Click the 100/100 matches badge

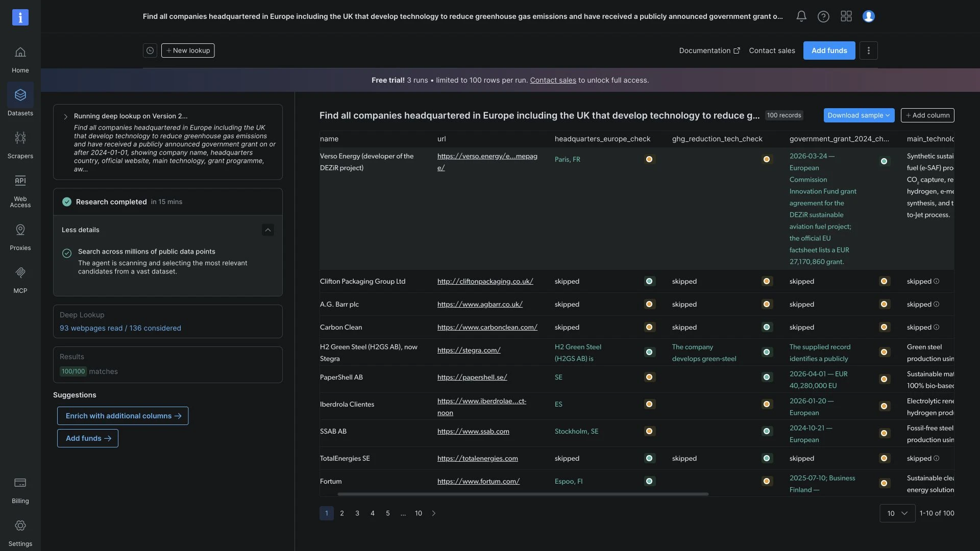pos(73,371)
